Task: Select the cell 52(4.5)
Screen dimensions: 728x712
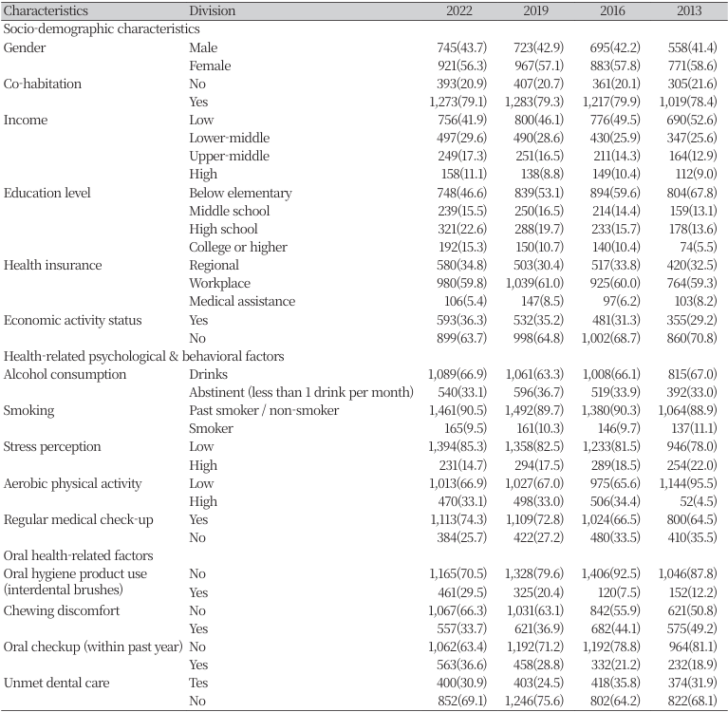Action: (699, 501)
